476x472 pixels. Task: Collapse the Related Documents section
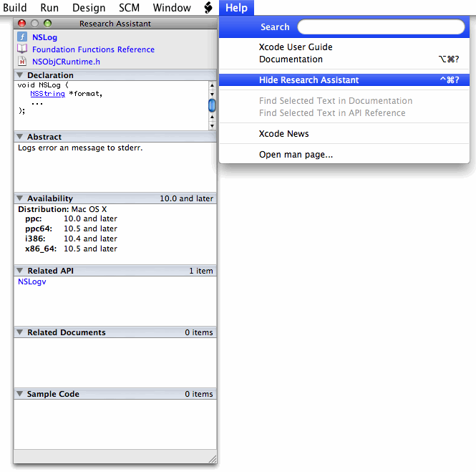[20, 332]
